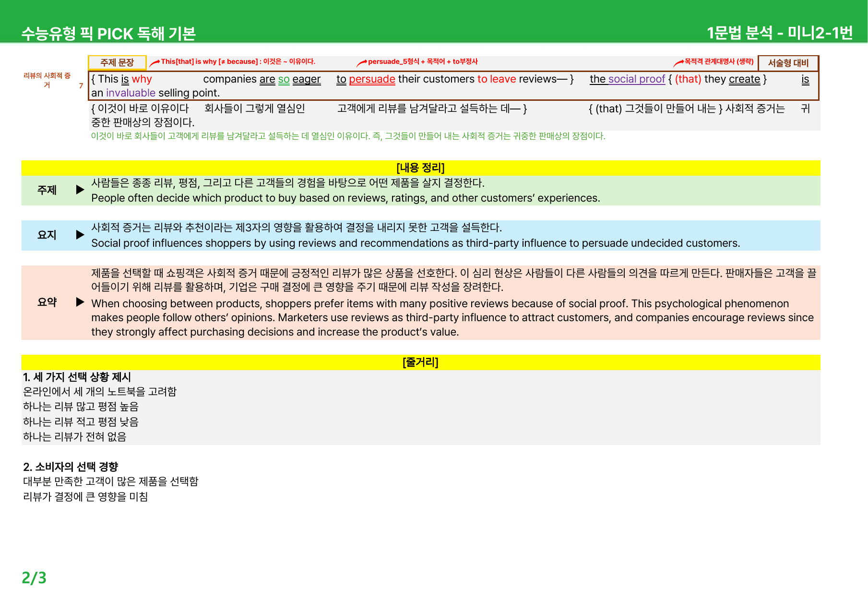Click the line 하나는 리뷰가 전혀 없음
868x614 pixels.
coord(75,437)
